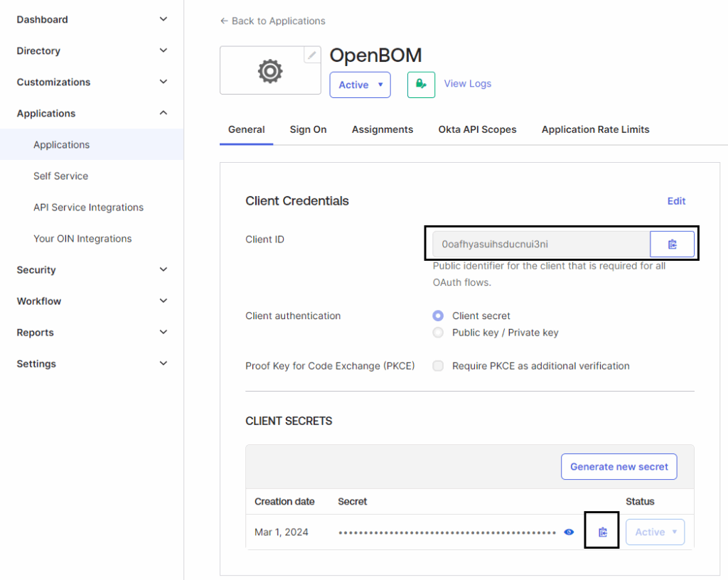This screenshot has width=728, height=580.
Task: Click the Secret column header
Action: pos(353,502)
